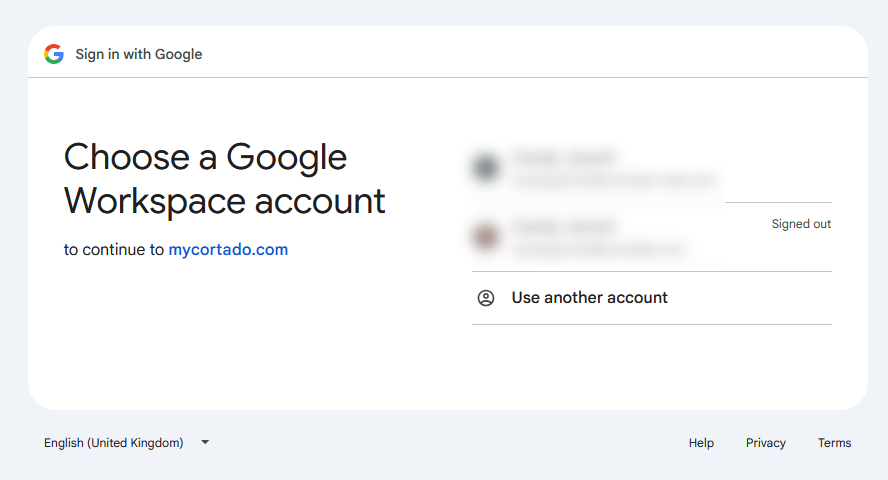Screen dimensions: 888x480
Task: Click the Signed out label
Action: (801, 224)
